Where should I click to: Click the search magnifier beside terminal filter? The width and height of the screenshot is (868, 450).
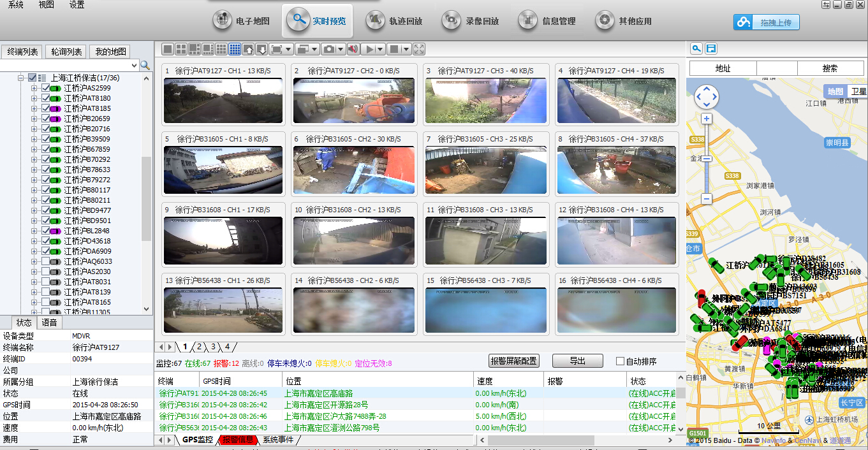[145, 65]
